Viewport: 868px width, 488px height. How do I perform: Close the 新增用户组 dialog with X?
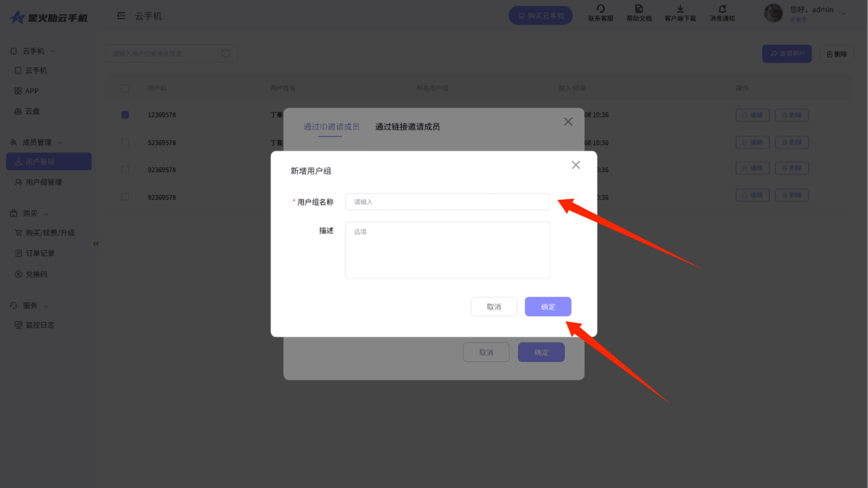coord(576,165)
